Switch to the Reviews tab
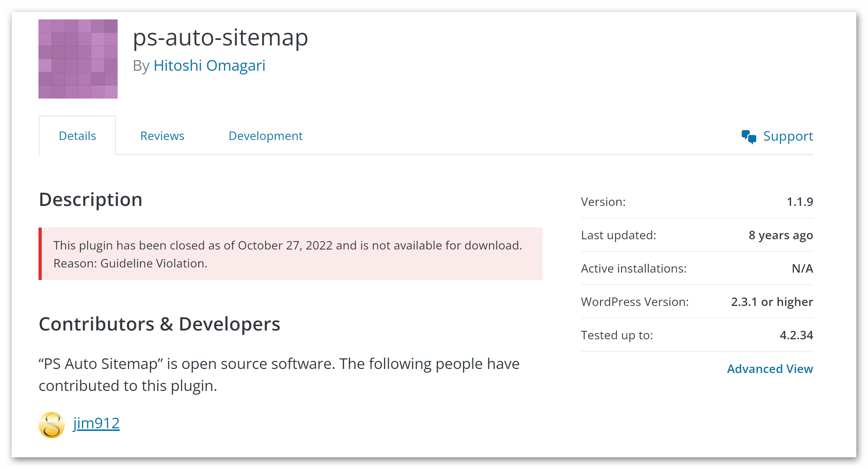This screenshot has height=469, width=868. point(162,136)
